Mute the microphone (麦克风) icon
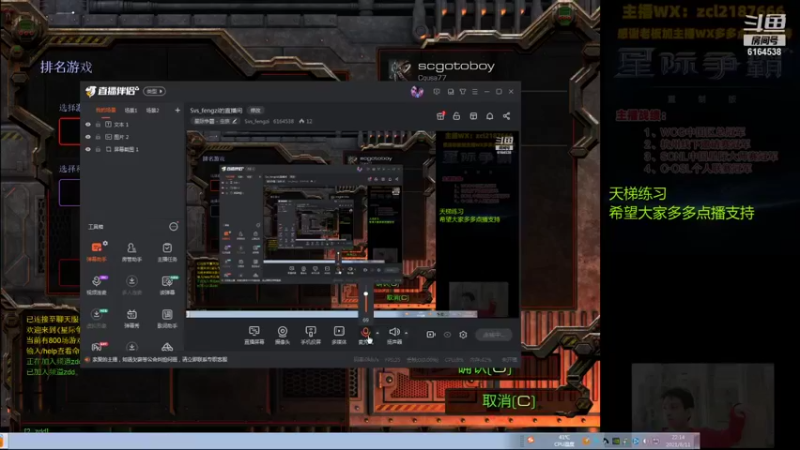Screen dimensions: 800x450 (365, 332)
